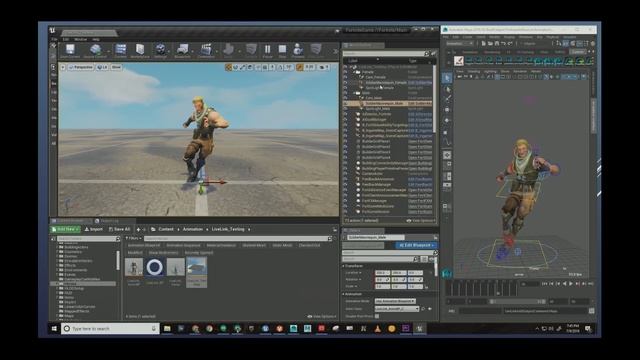This screenshot has width=640, height=360.
Task: Click the first Maya shelf icon
Action: tap(459, 61)
